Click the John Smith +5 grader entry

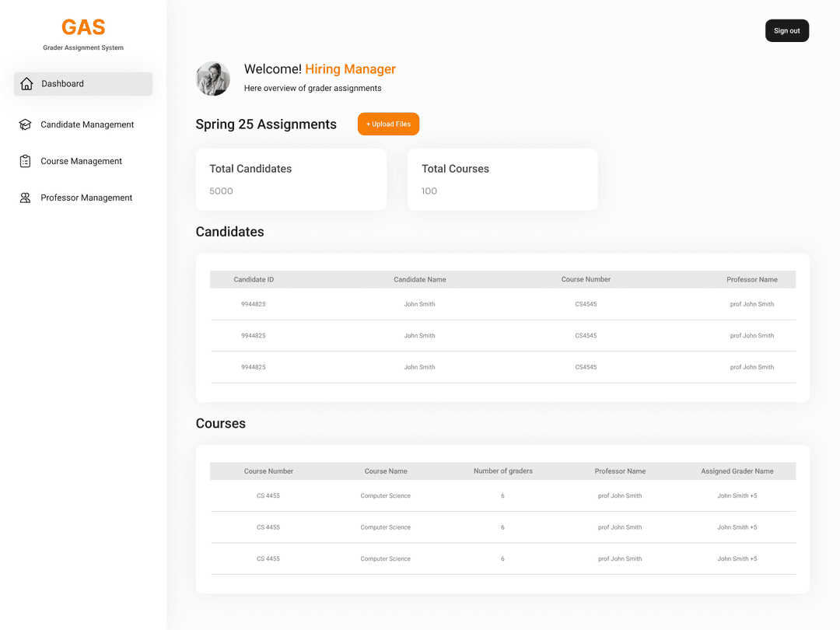point(737,495)
